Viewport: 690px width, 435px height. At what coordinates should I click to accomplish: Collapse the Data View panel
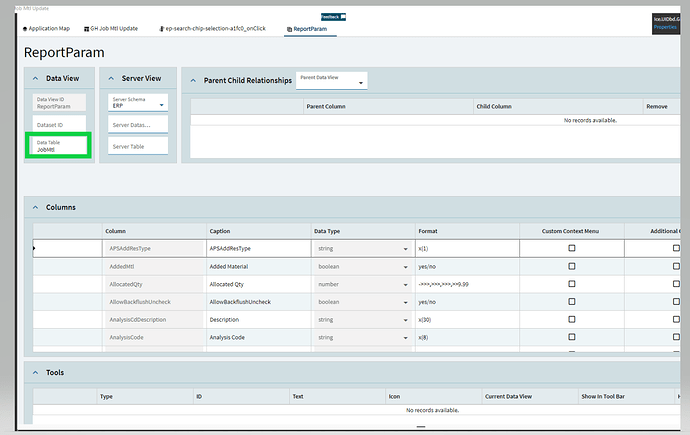click(36, 78)
